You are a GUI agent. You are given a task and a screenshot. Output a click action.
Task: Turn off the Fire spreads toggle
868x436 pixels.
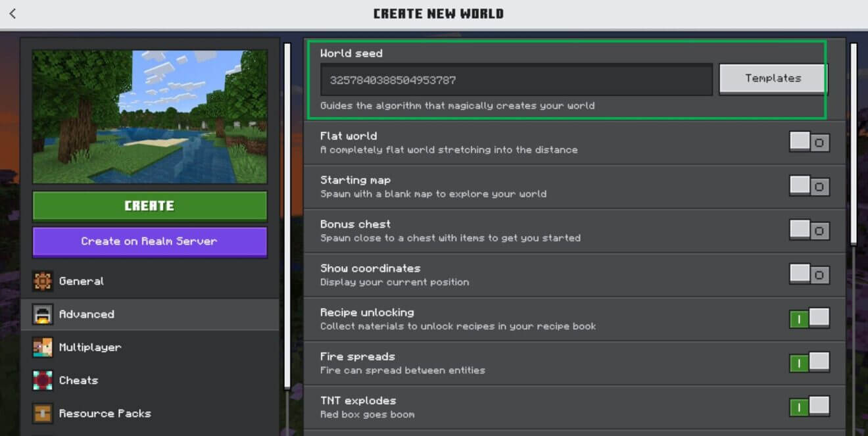(x=809, y=362)
